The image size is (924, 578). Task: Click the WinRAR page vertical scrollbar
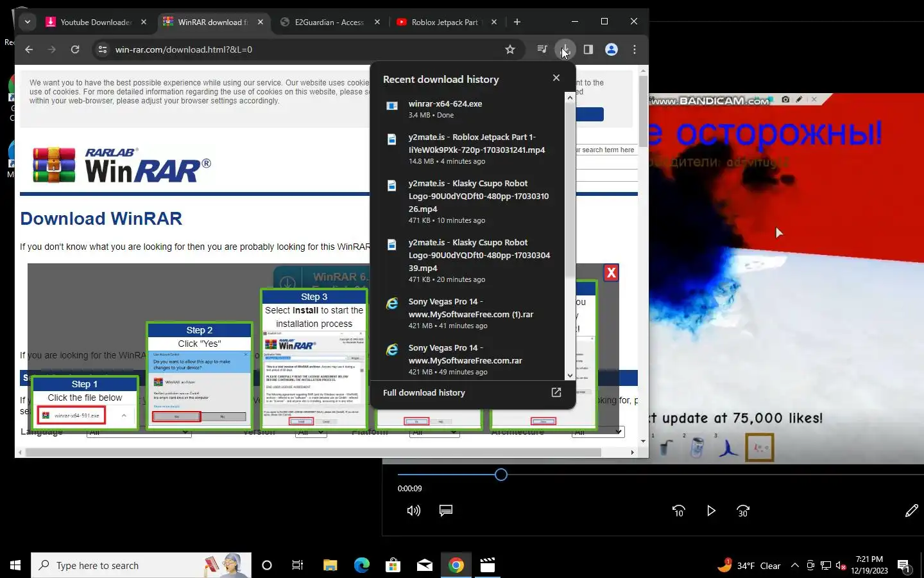point(643,110)
